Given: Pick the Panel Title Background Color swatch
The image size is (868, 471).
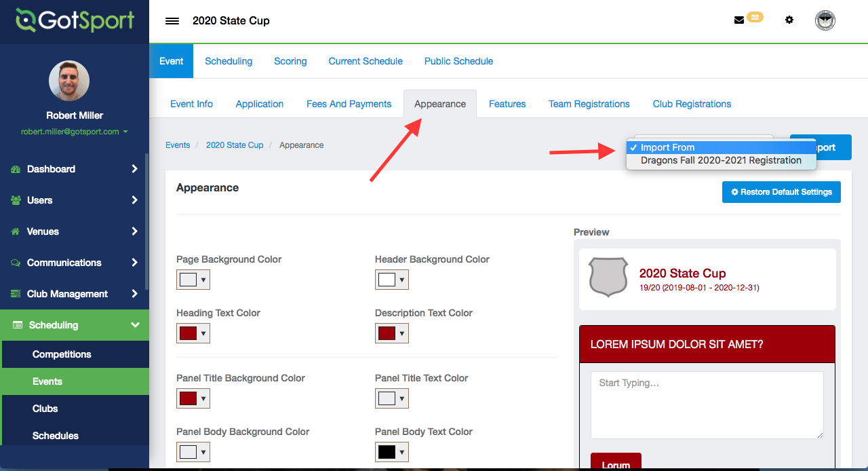Looking at the screenshot, I should click(193, 398).
